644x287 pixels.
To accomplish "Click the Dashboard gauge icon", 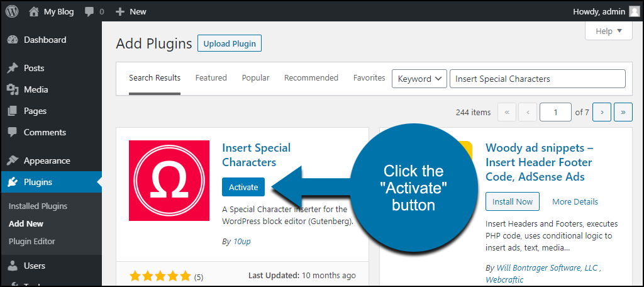I will (13, 40).
